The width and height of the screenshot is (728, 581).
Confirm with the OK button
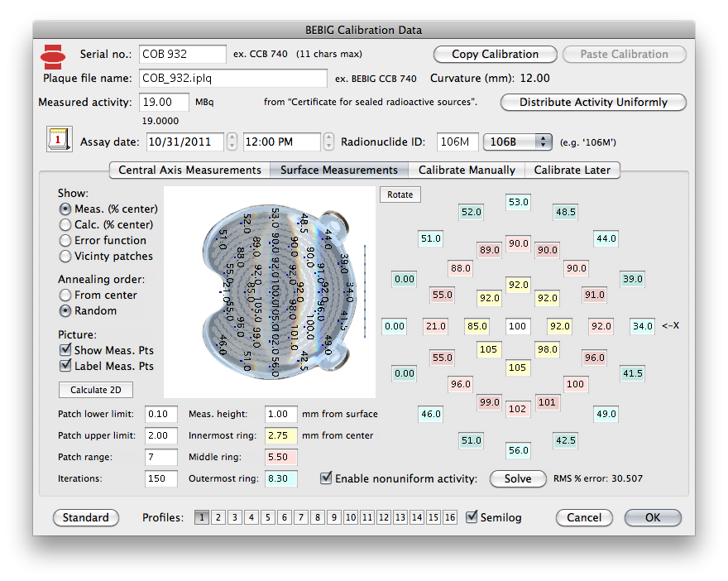(x=653, y=517)
